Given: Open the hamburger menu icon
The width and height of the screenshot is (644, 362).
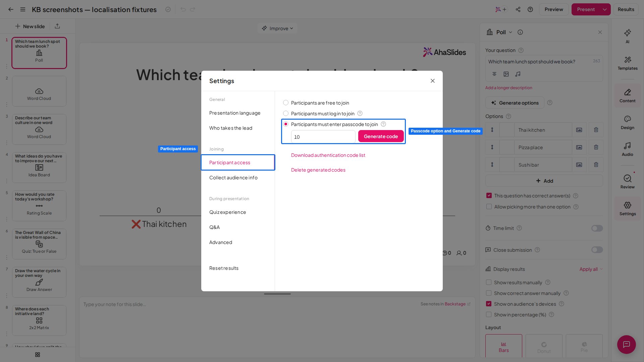Looking at the screenshot, I should (23, 9).
